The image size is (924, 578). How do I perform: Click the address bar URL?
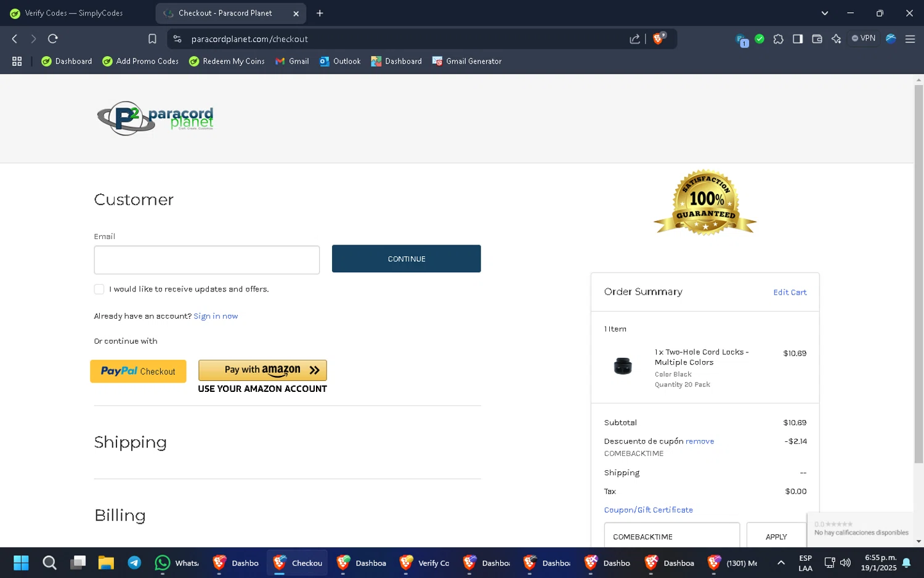click(249, 39)
